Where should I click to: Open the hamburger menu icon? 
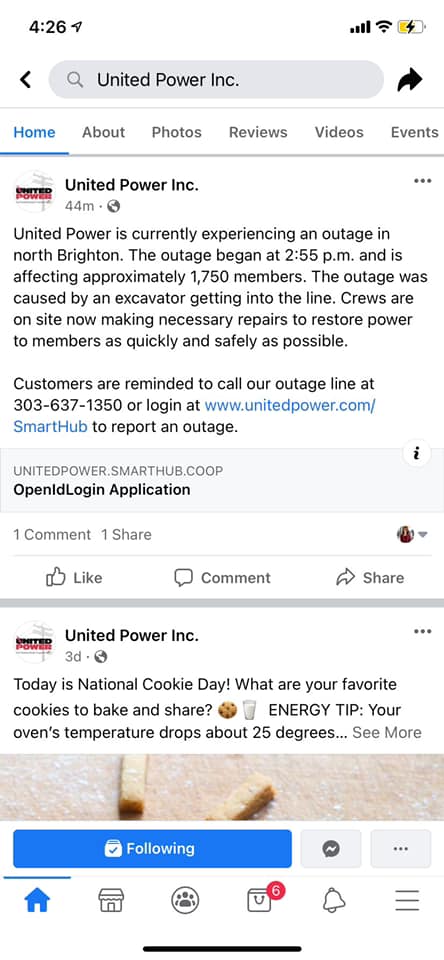pos(407,900)
